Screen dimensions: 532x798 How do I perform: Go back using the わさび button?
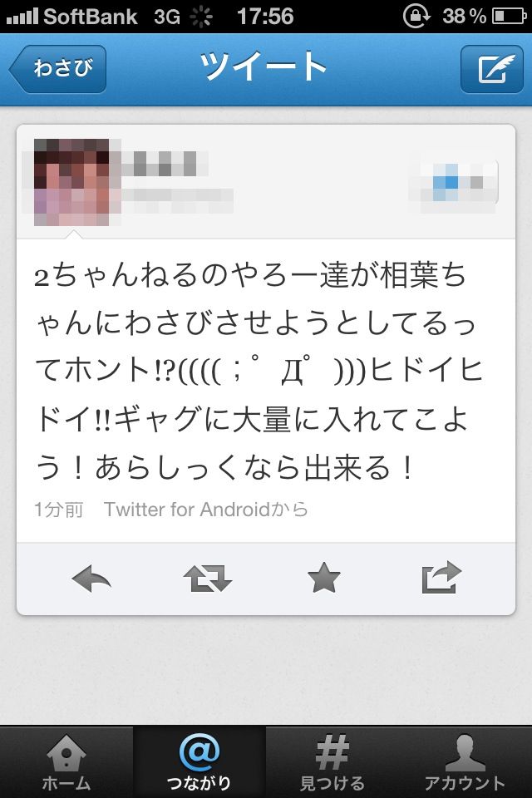point(57,69)
